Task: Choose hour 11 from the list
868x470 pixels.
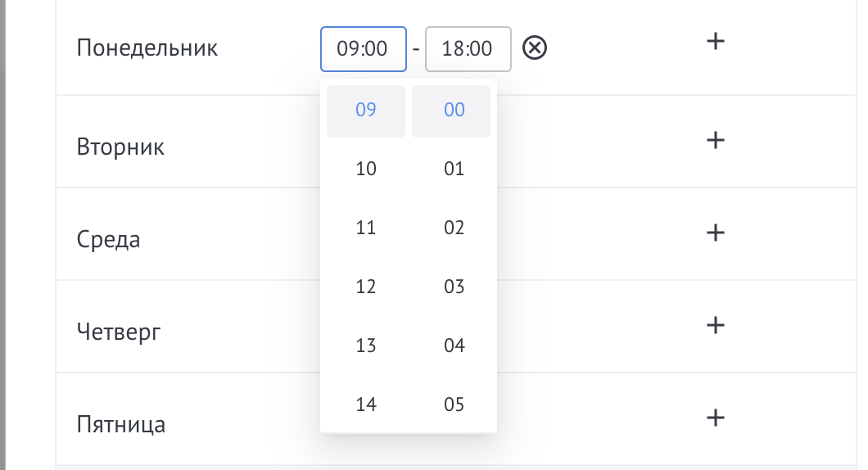Action: click(x=366, y=228)
